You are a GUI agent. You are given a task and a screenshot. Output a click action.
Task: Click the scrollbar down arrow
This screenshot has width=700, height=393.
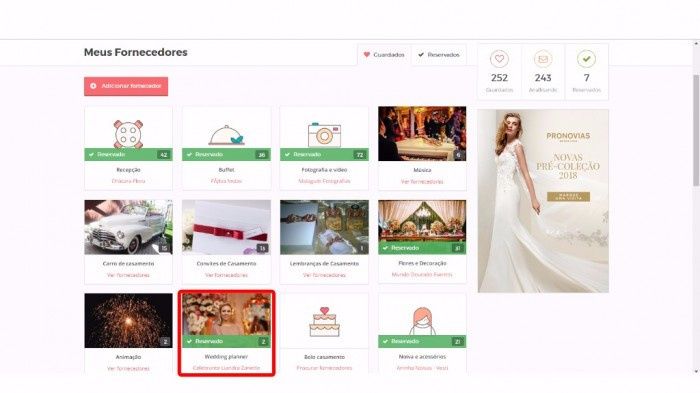[696, 371]
